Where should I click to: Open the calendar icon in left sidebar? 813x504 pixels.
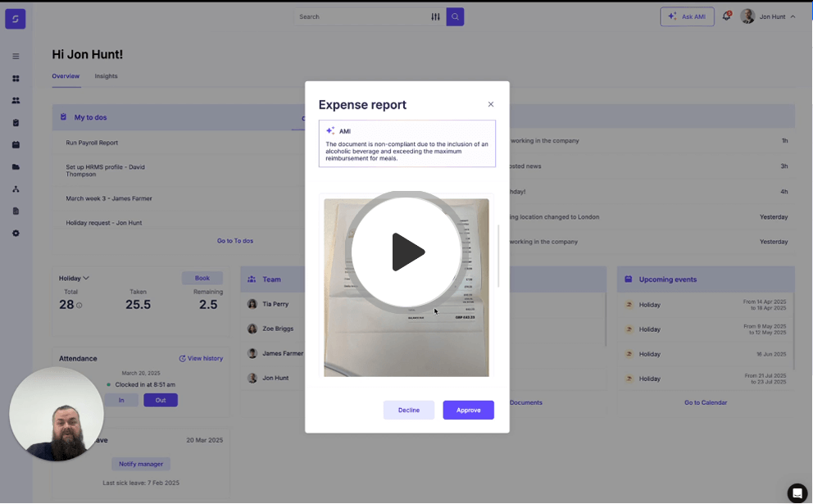point(16,145)
